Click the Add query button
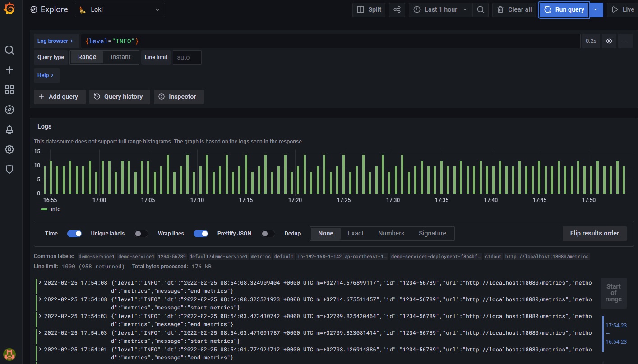 (60, 97)
